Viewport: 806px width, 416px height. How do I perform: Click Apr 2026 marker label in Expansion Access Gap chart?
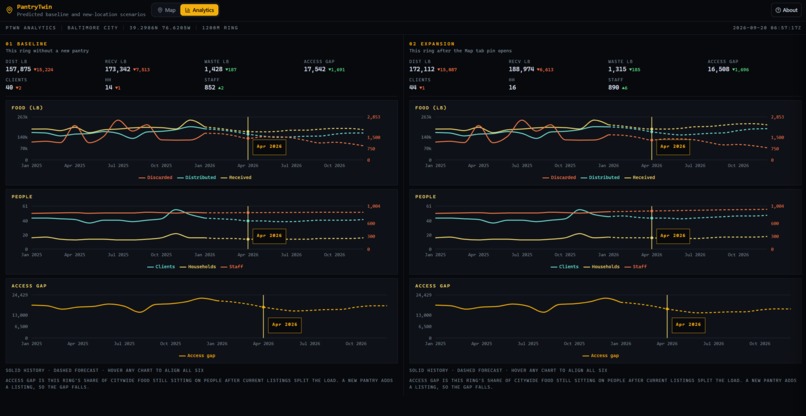click(688, 325)
